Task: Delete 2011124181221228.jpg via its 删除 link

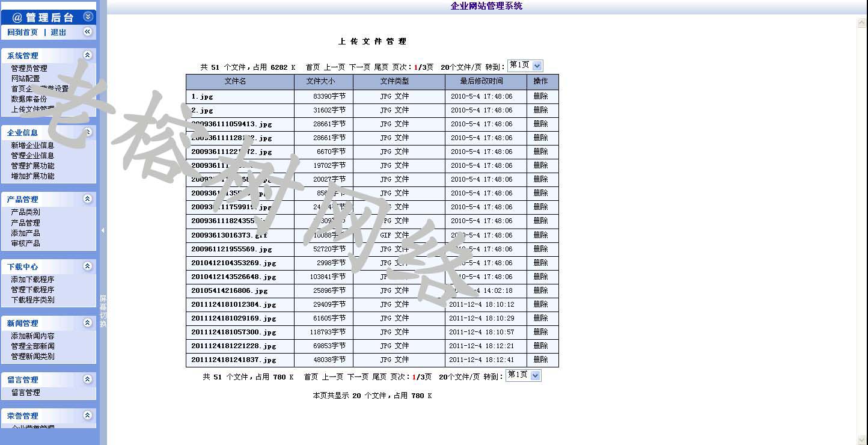Action: 540,346
